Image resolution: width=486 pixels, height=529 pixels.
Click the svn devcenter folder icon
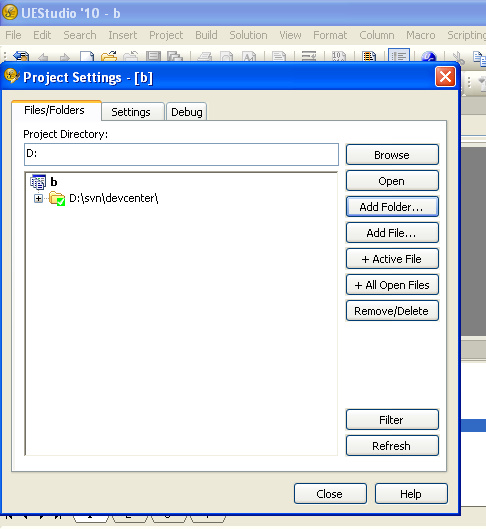[x=57, y=198]
